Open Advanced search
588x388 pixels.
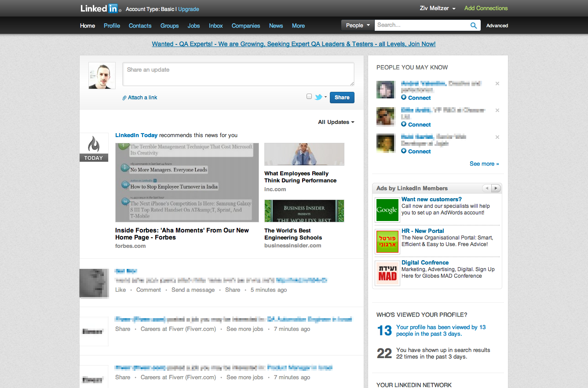(x=497, y=25)
